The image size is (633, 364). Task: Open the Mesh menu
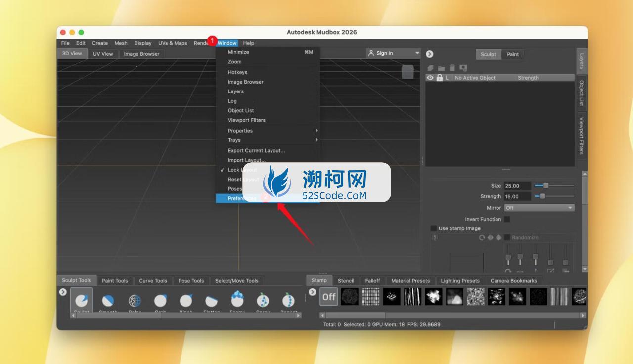click(x=121, y=43)
